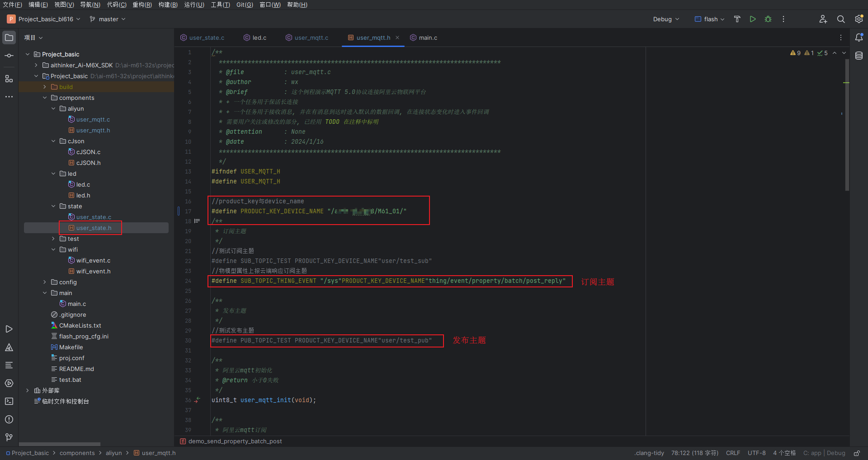Select CMakeLists.txt in the project tree
Screen dimensions: 868x460
(80, 325)
